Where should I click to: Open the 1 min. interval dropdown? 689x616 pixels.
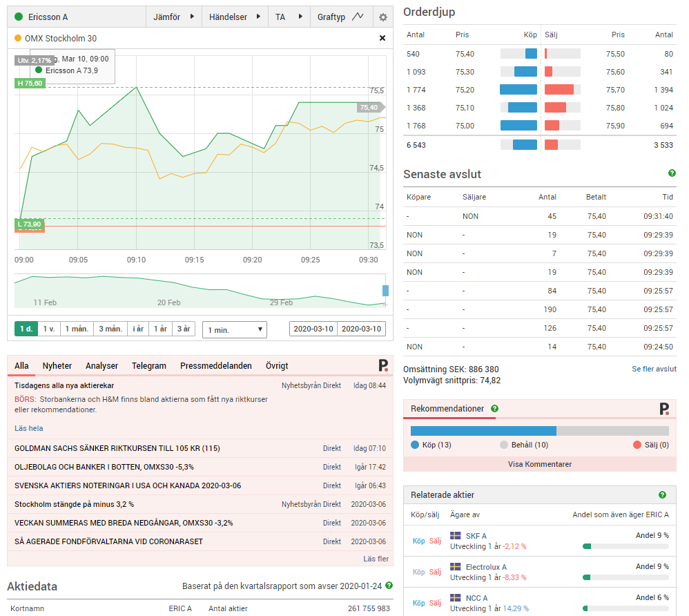coord(234,330)
